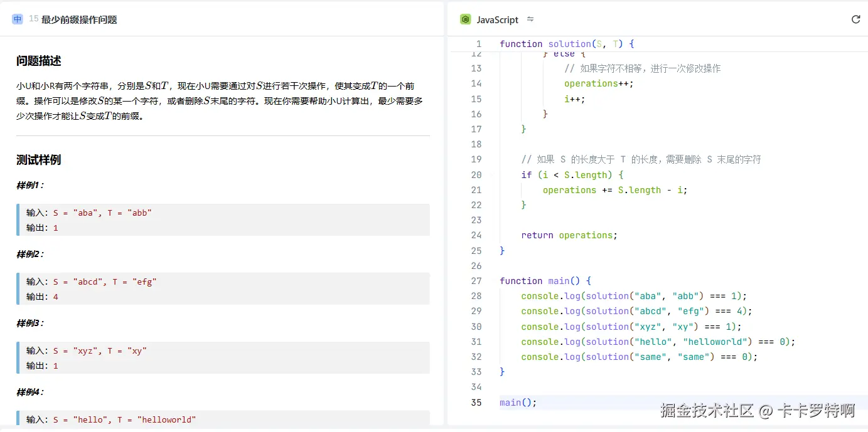Click the 最少前缀操作问题 problem title

point(78,19)
